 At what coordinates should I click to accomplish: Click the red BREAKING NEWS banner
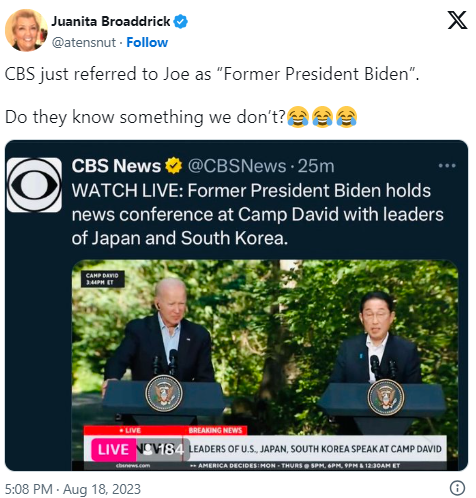(215, 430)
